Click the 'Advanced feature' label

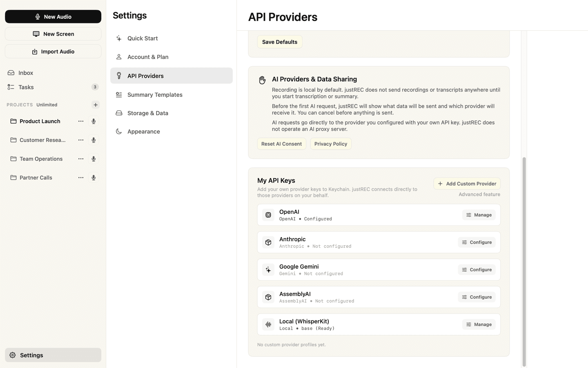click(479, 194)
